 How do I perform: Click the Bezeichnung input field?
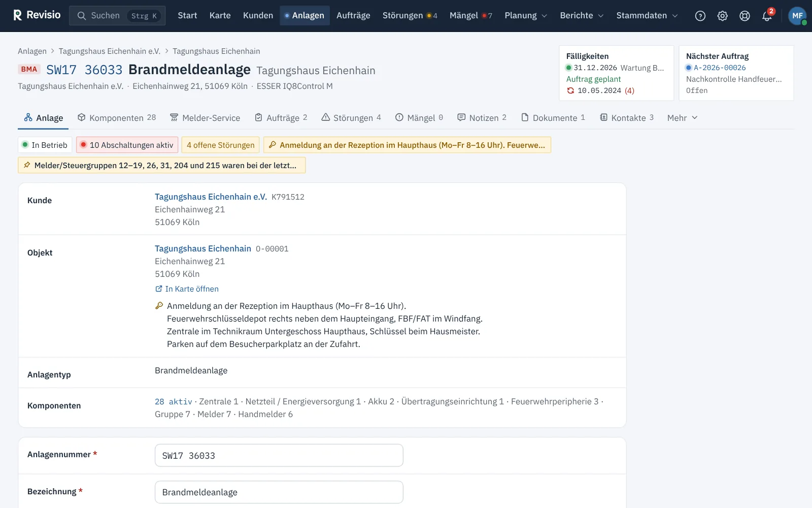tap(279, 492)
